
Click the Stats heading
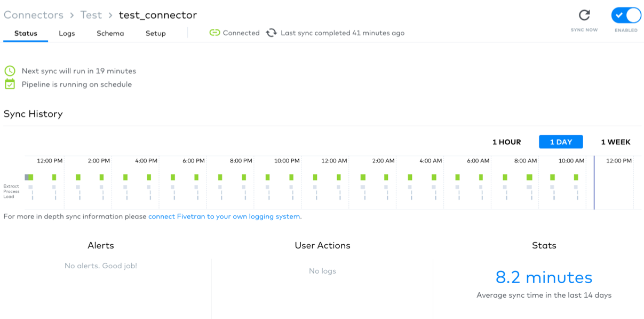(544, 246)
